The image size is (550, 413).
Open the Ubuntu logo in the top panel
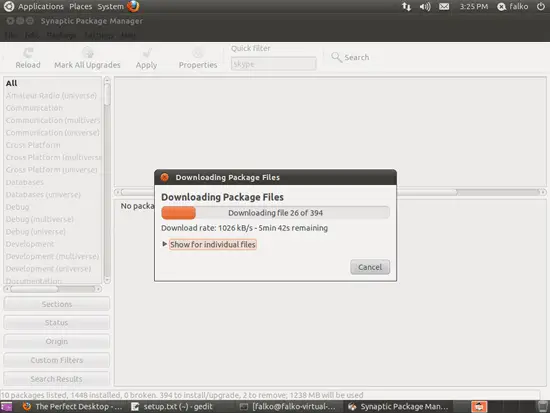click(x=8, y=6)
